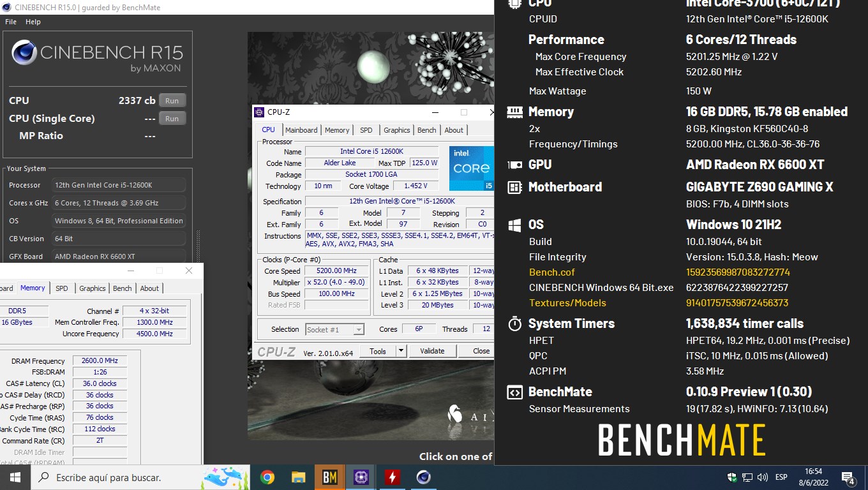Click the Core Voltage 1.452 V field
The image size is (868, 490).
click(x=415, y=186)
